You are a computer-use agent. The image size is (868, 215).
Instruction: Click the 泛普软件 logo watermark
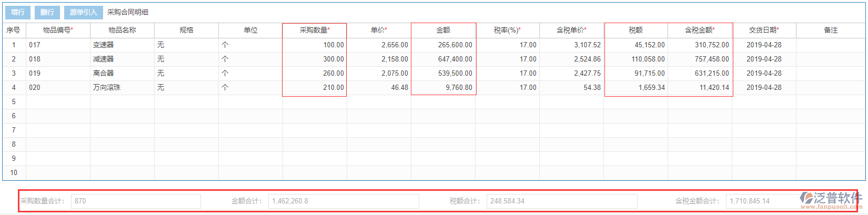pos(831,200)
